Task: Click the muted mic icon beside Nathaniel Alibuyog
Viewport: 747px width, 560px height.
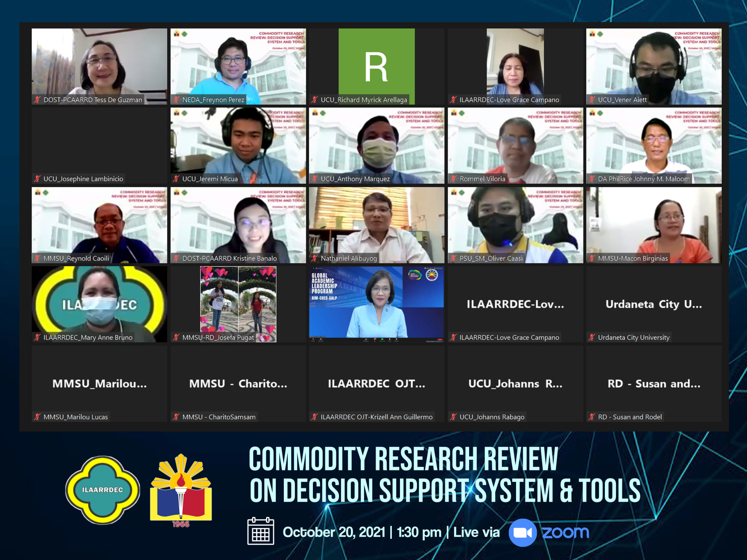Action: [x=315, y=258]
